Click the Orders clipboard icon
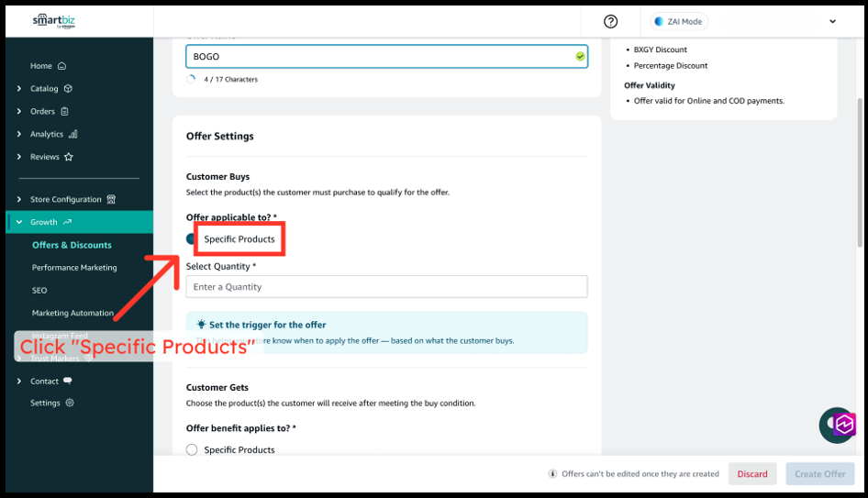 64,112
